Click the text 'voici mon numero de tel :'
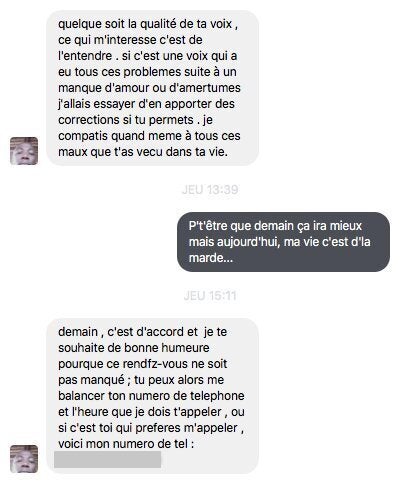406x484 pixels. pyautogui.click(x=126, y=444)
